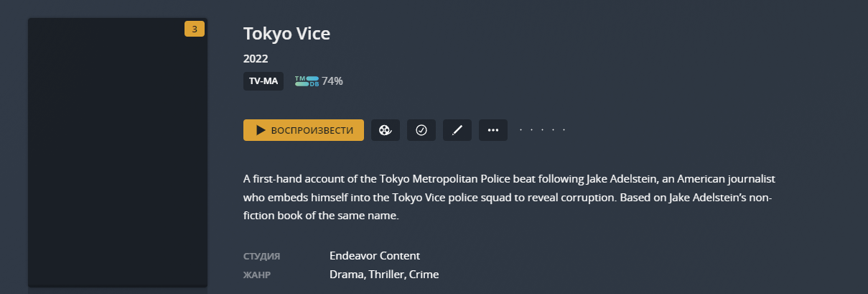Viewport: 868px width, 294px height.
Task: Click the 74% rating score
Action: point(332,81)
